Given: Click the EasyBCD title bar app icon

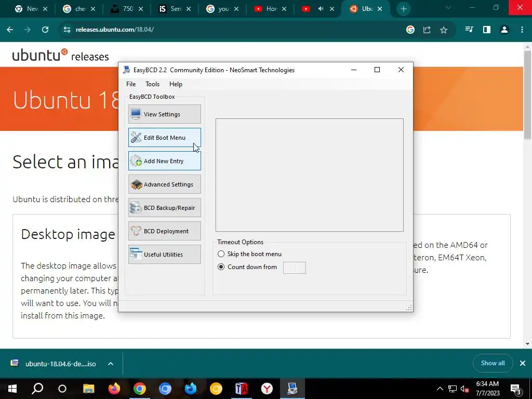Looking at the screenshot, I should pyautogui.click(x=127, y=70).
